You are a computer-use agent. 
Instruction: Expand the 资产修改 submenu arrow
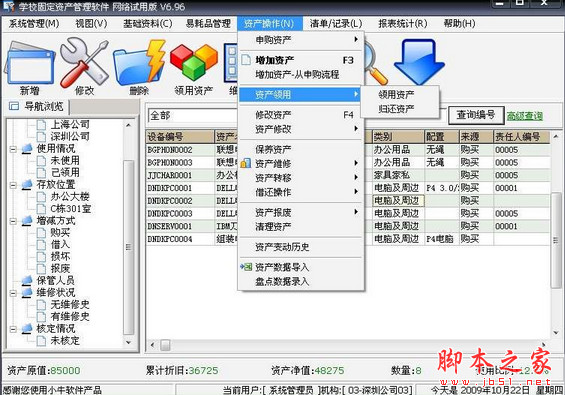point(356,129)
